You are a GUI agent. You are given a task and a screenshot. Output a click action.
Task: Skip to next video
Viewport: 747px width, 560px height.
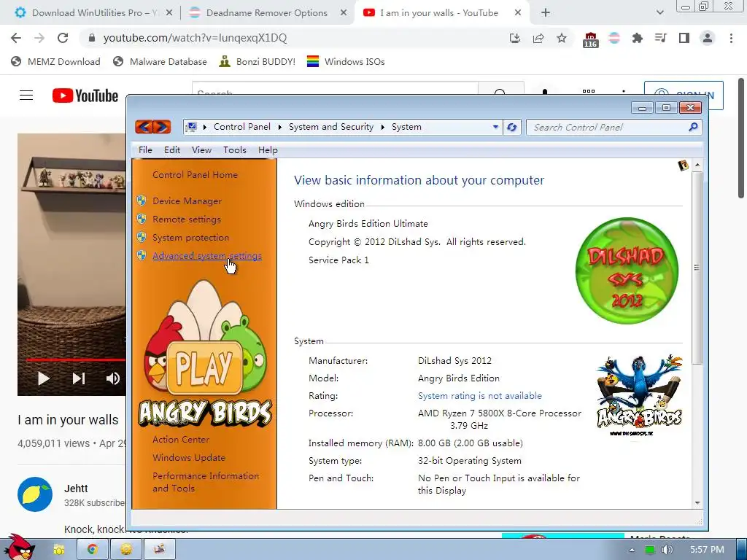pyautogui.click(x=79, y=378)
